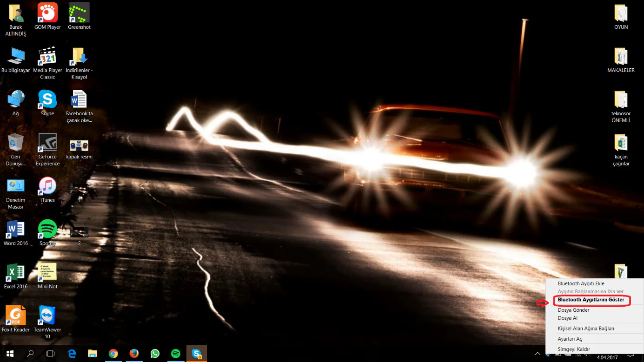
Task: Select Bluetooth Aygıtı Ekle from menu
Action: point(581,283)
